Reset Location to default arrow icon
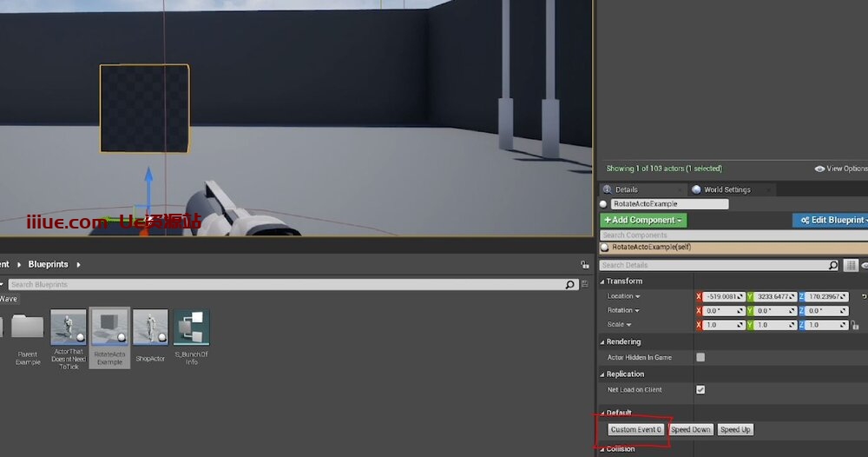Image resolution: width=868 pixels, height=457 pixels. (x=864, y=296)
